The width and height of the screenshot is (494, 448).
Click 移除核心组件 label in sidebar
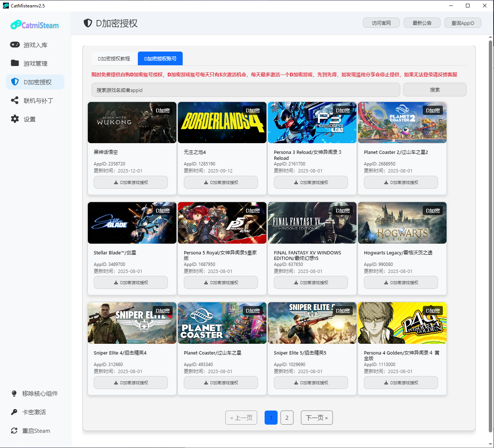[40, 393]
